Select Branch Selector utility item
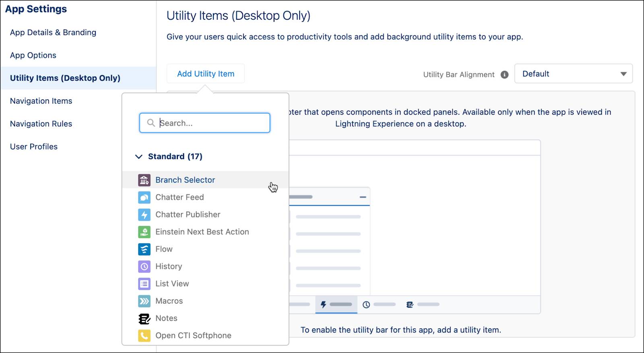 (x=205, y=180)
